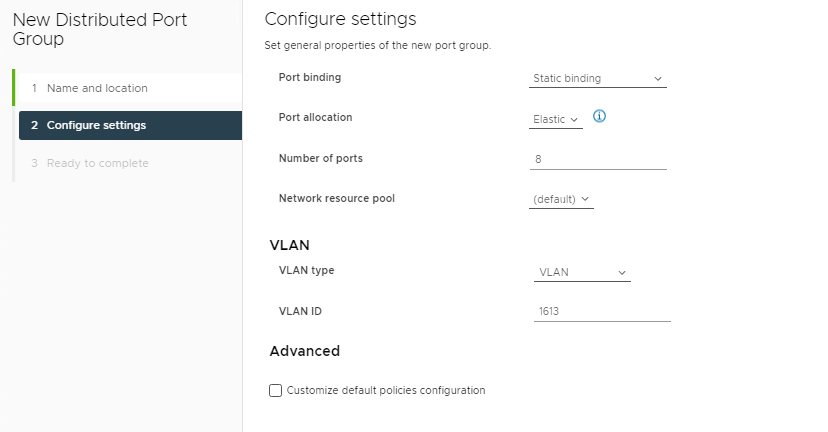Click the VLAN section heading
The height and width of the screenshot is (432, 828).
coord(290,244)
